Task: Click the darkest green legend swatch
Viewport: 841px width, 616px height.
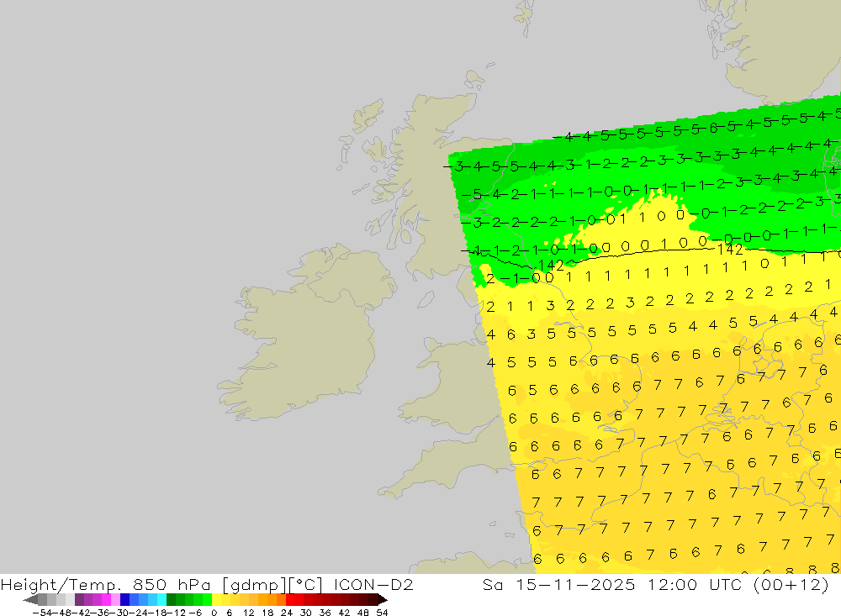Action: 171,599
